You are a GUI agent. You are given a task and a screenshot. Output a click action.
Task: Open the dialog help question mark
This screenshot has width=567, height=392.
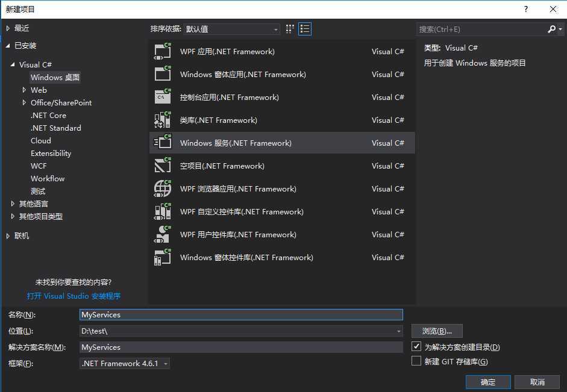(526, 9)
